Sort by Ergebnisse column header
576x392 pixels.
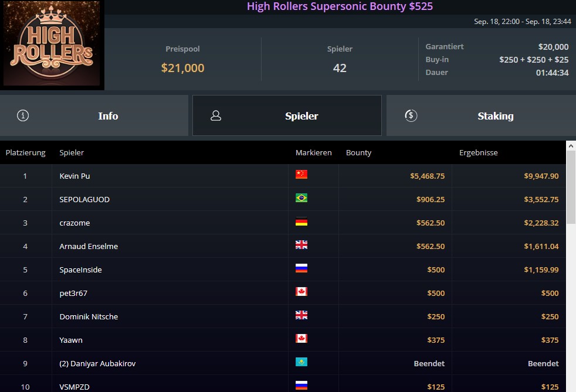(x=478, y=153)
